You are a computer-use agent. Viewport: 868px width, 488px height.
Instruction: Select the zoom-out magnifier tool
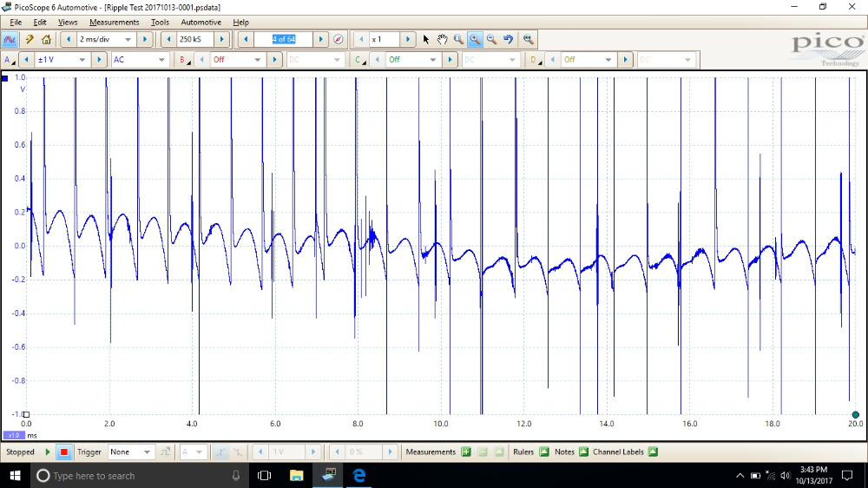[491, 39]
